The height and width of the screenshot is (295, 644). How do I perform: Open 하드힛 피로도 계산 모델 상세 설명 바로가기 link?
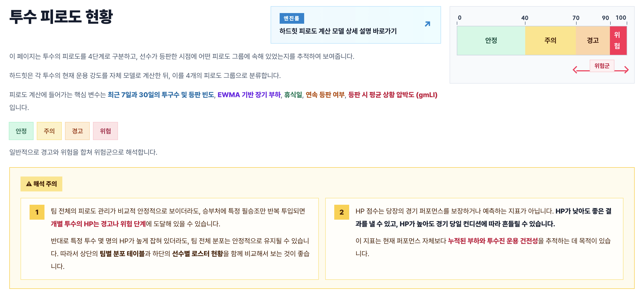356,25
